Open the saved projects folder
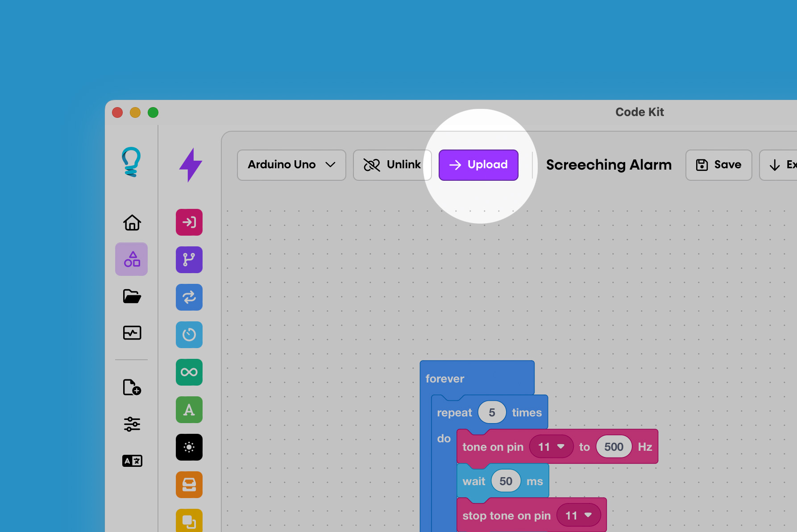Image resolution: width=797 pixels, height=532 pixels. point(131,296)
